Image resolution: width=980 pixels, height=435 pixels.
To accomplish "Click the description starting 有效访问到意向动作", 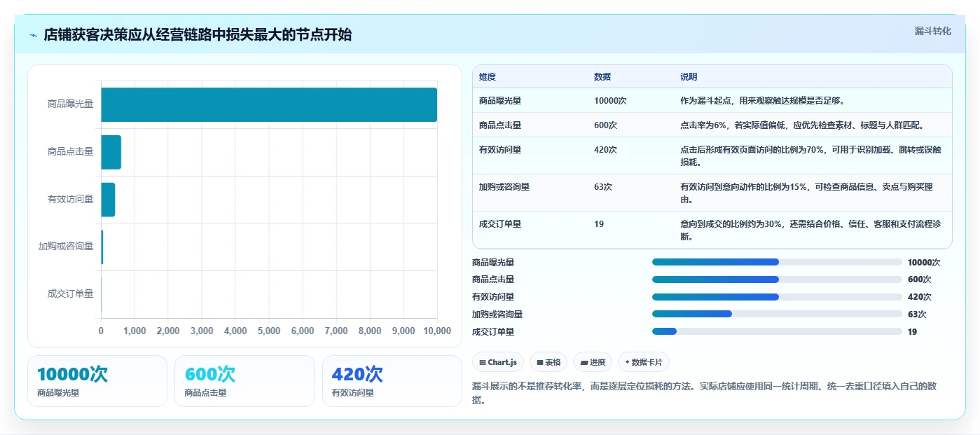I will click(x=807, y=193).
